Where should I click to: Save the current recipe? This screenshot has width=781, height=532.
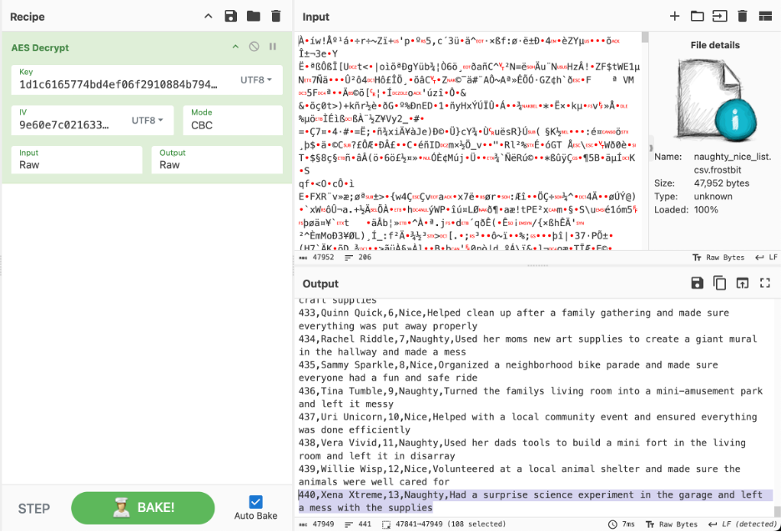(231, 17)
